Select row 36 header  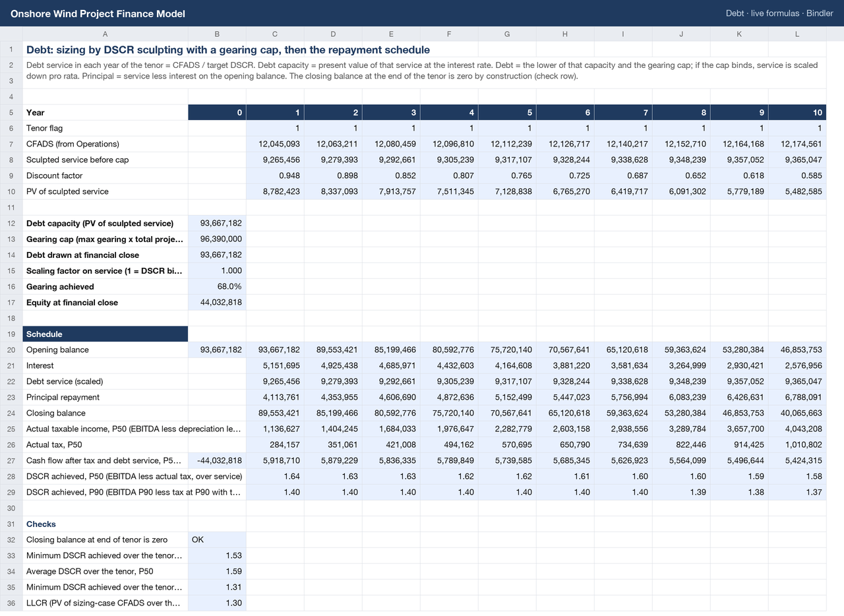click(11, 603)
